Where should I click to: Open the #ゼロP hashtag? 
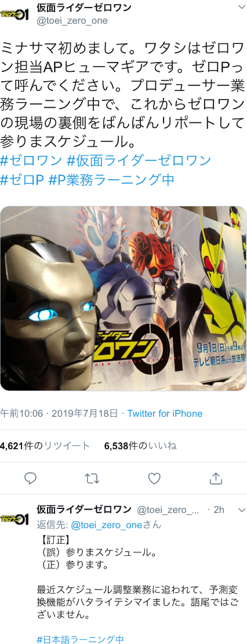click(x=22, y=180)
